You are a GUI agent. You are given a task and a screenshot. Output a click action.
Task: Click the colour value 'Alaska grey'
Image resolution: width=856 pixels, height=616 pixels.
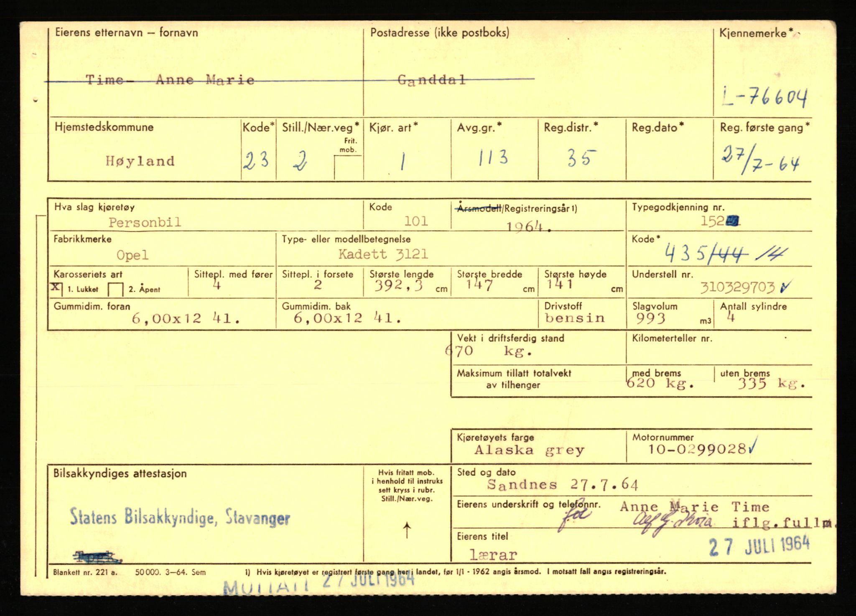pyautogui.click(x=529, y=450)
